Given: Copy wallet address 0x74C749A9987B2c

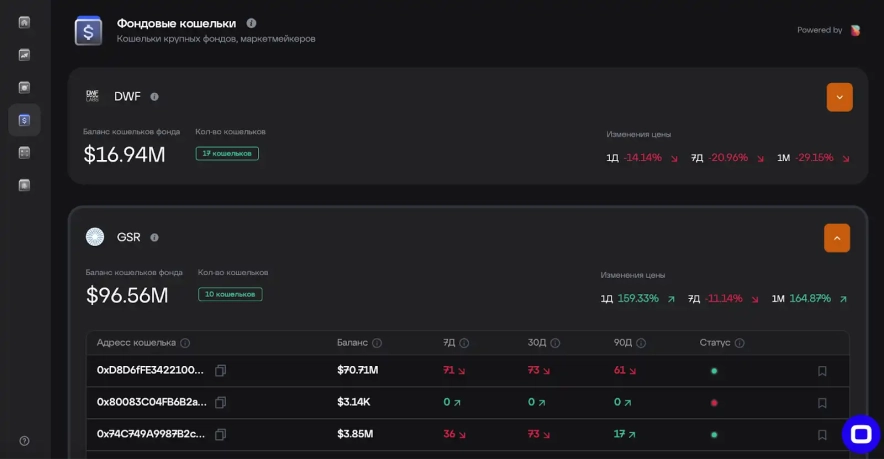Looking at the screenshot, I should (221, 434).
